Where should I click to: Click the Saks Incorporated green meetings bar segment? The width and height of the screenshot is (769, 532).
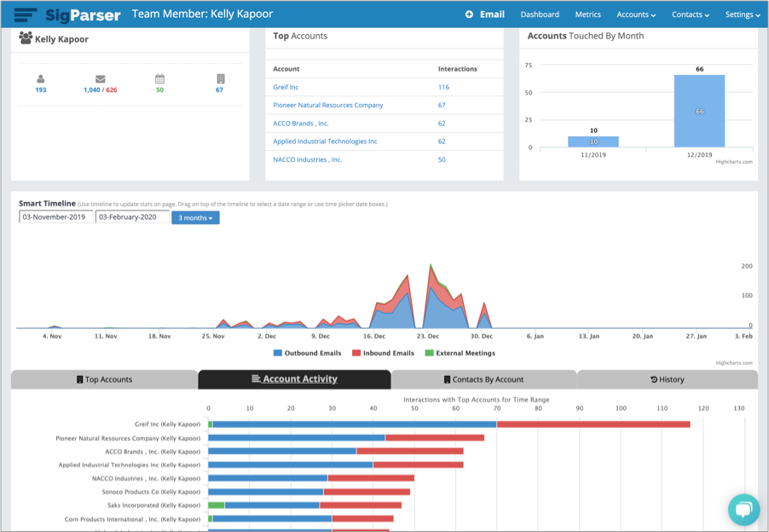point(217,506)
